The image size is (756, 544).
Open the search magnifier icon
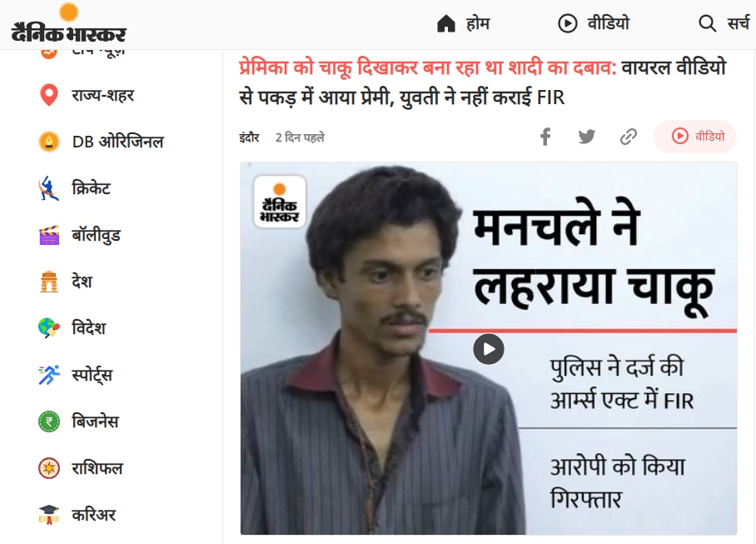tap(707, 23)
